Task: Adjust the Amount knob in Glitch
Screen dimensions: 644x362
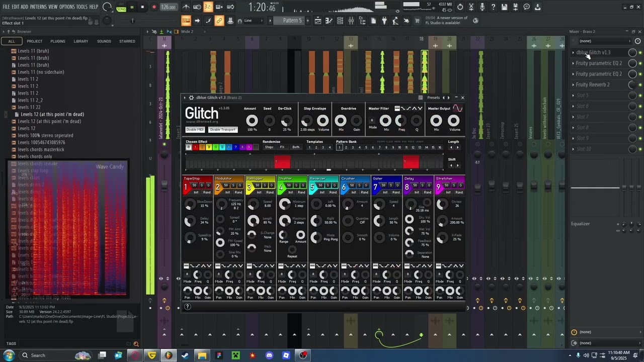Action: click(252, 121)
